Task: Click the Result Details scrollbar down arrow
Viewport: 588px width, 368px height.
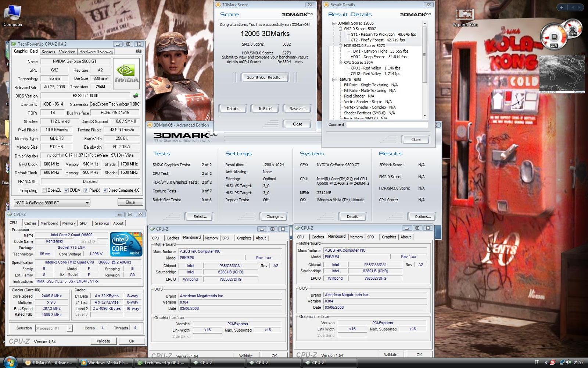Action: pyautogui.click(x=425, y=116)
